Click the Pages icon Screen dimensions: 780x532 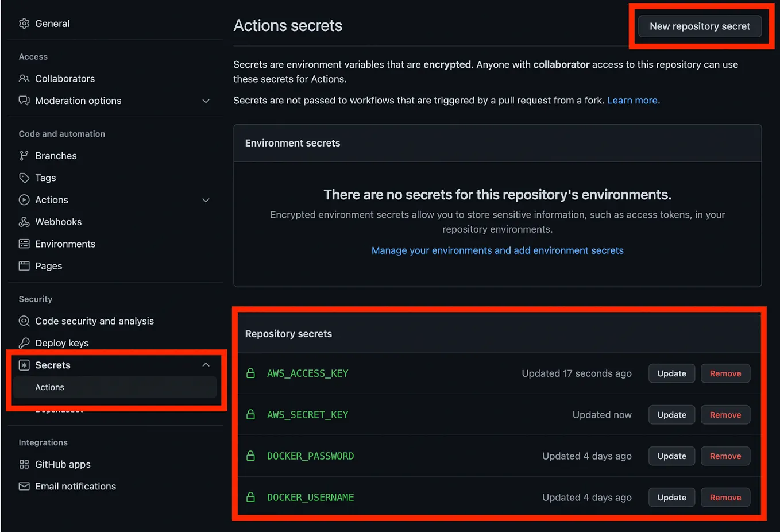coord(24,265)
